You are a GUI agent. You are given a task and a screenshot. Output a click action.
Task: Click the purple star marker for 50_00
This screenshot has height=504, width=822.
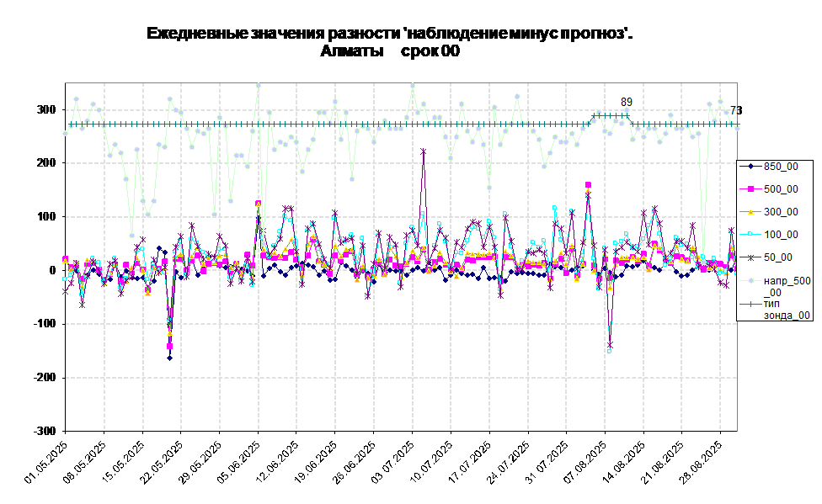coord(750,257)
